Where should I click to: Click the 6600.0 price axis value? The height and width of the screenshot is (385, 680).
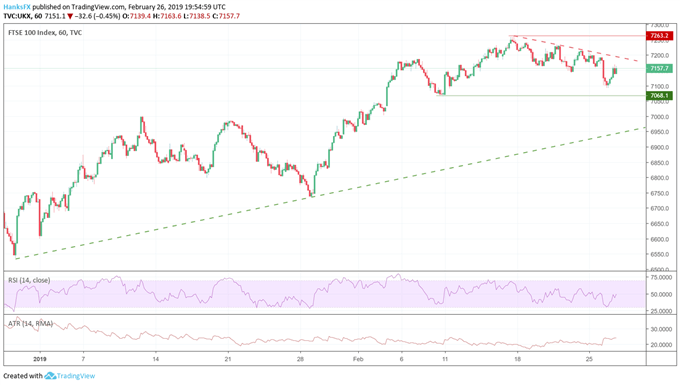coord(659,239)
